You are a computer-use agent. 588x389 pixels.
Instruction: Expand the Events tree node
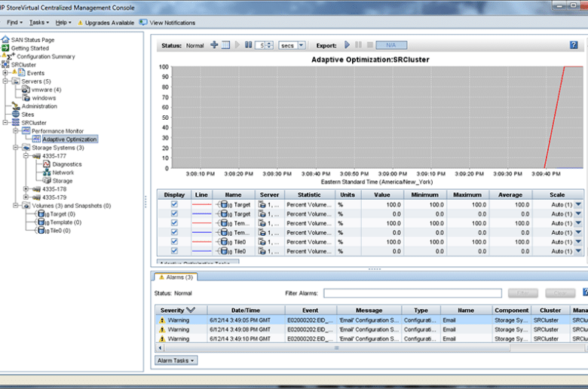point(5,73)
